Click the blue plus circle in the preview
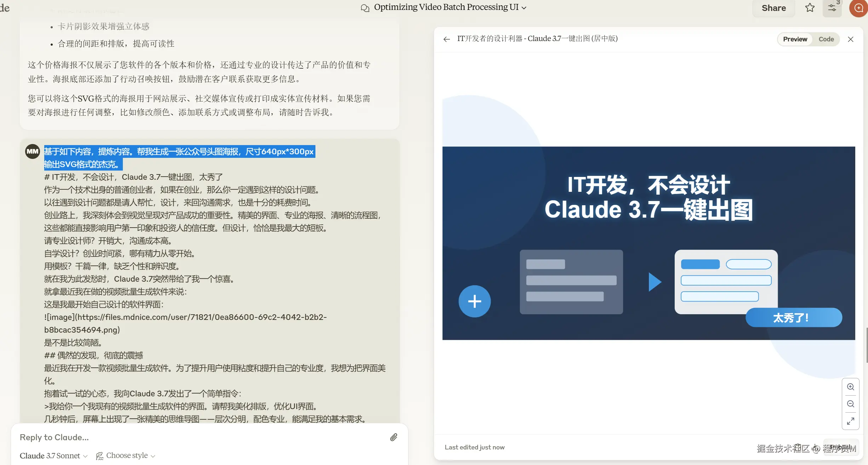 [x=474, y=301]
